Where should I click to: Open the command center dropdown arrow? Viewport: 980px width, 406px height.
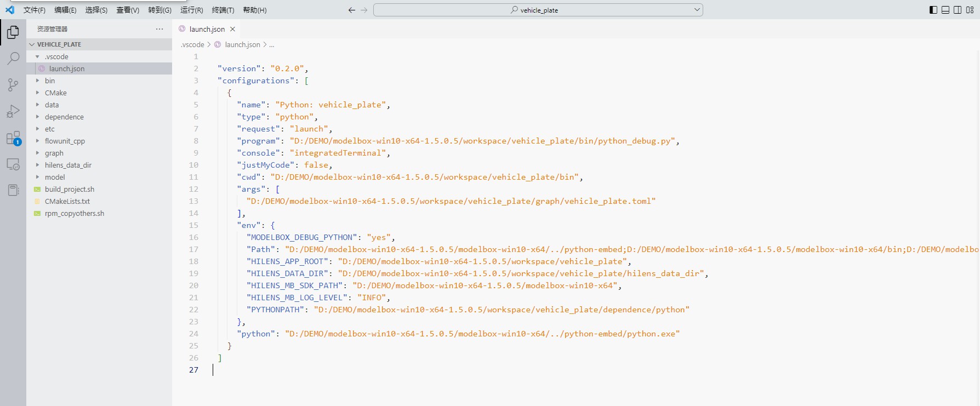click(x=697, y=10)
